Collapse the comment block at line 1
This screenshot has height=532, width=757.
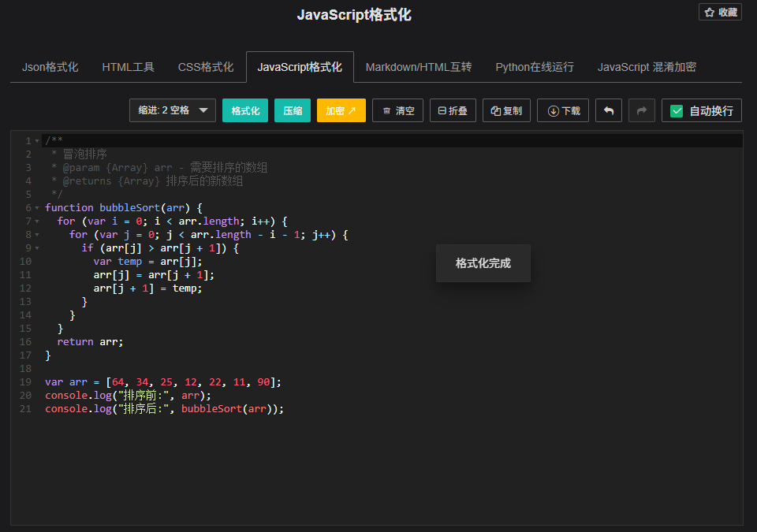click(36, 140)
